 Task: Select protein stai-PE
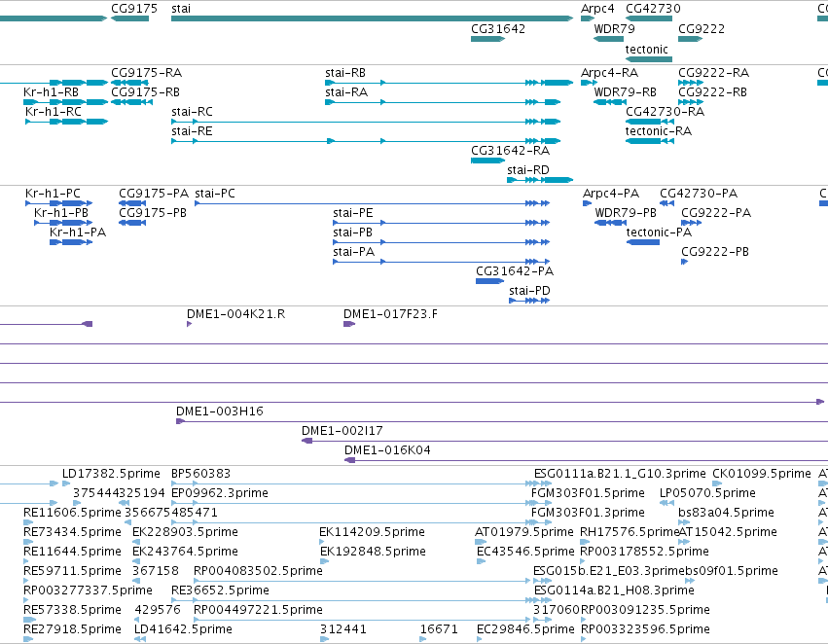[x=442, y=223]
